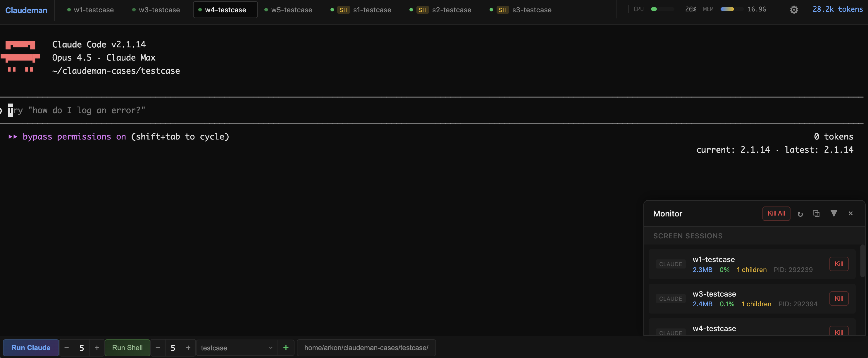
Task: Select the active w4-testcase tab
Action: 225,10
